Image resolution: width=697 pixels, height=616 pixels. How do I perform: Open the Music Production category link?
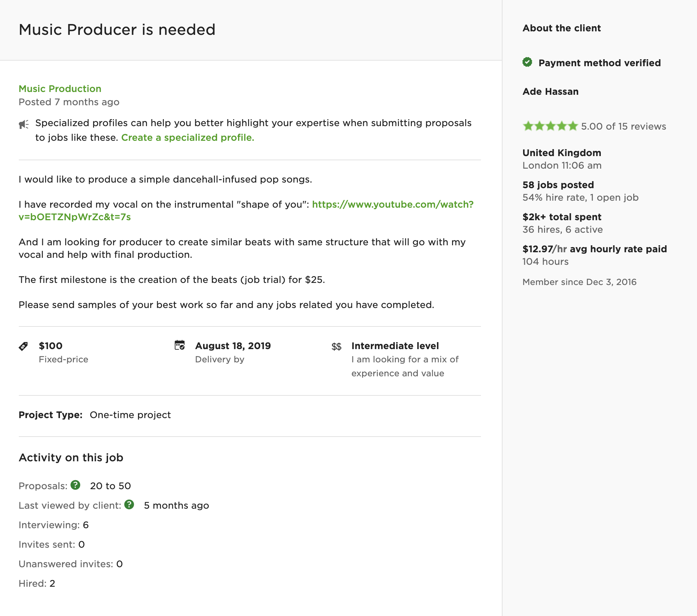pyautogui.click(x=60, y=88)
